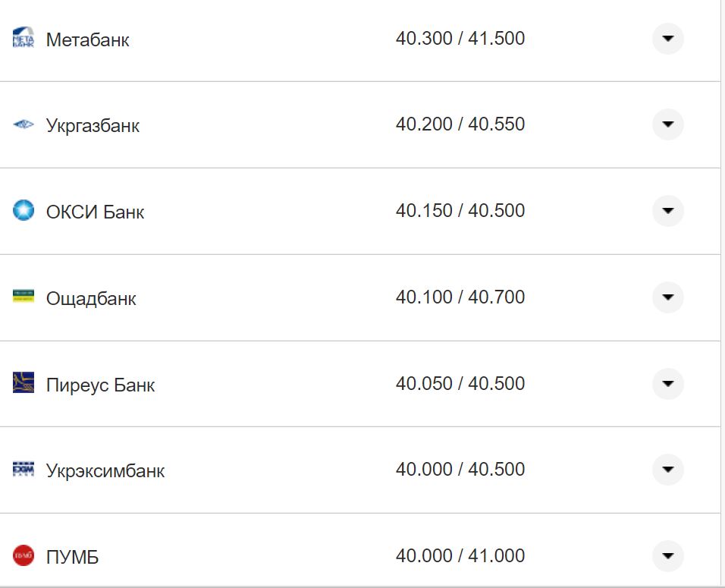Click the red ПУМБ logo icon
The height and width of the screenshot is (588, 725).
[x=24, y=556]
